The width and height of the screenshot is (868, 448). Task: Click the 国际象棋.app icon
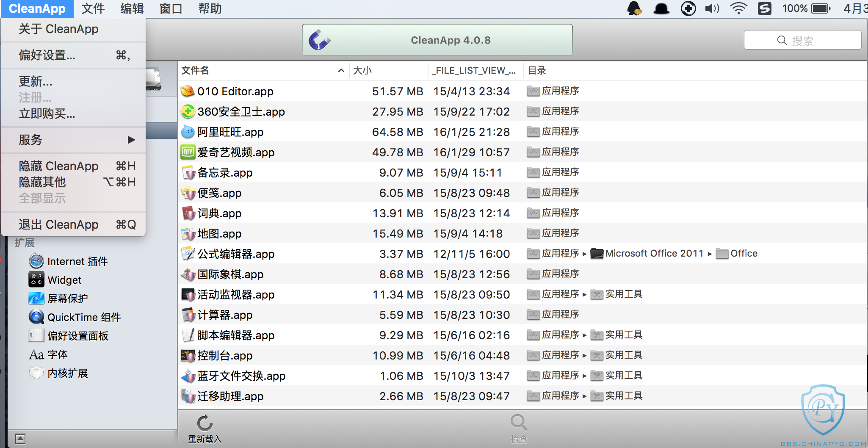coord(188,274)
